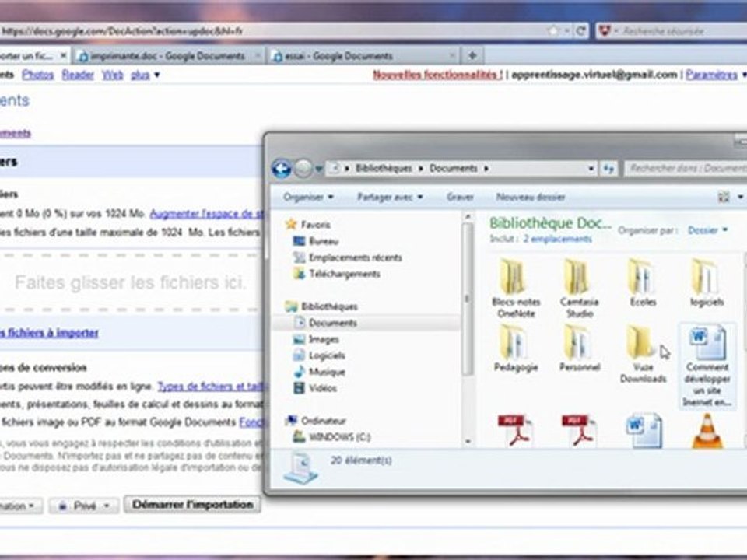Viewport: 747px width, 560px height.
Task: Open Favoris in Explorer navigation pane
Action: pyautogui.click(x=315, y=225)
